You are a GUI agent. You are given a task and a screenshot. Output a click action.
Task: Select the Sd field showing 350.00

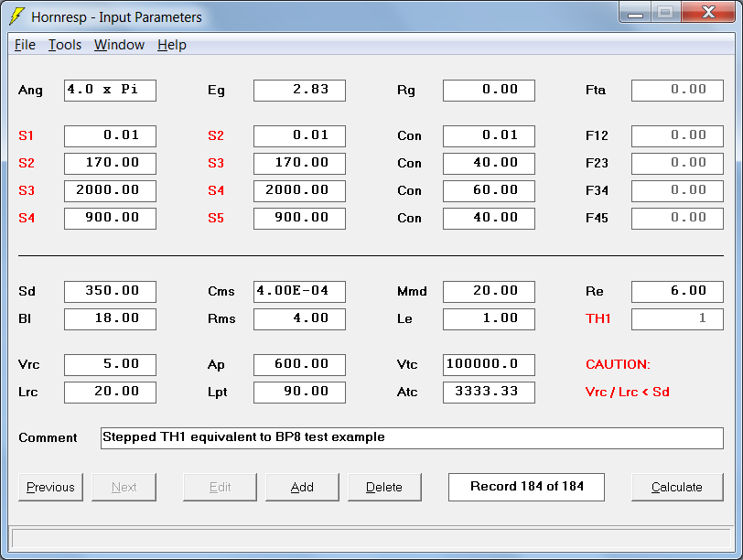[110, 292]
